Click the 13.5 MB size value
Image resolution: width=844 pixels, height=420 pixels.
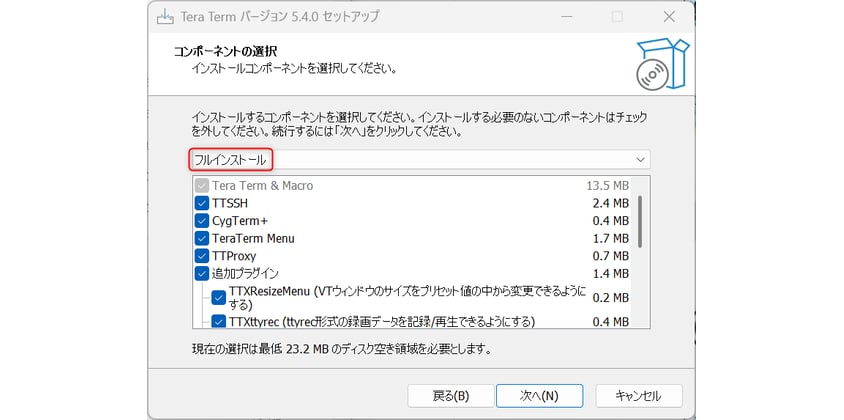pos(608,186)
